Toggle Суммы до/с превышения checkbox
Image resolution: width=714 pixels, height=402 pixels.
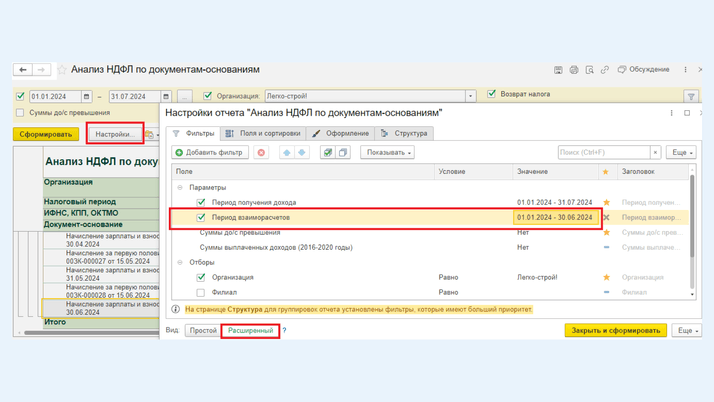(20, 113)
